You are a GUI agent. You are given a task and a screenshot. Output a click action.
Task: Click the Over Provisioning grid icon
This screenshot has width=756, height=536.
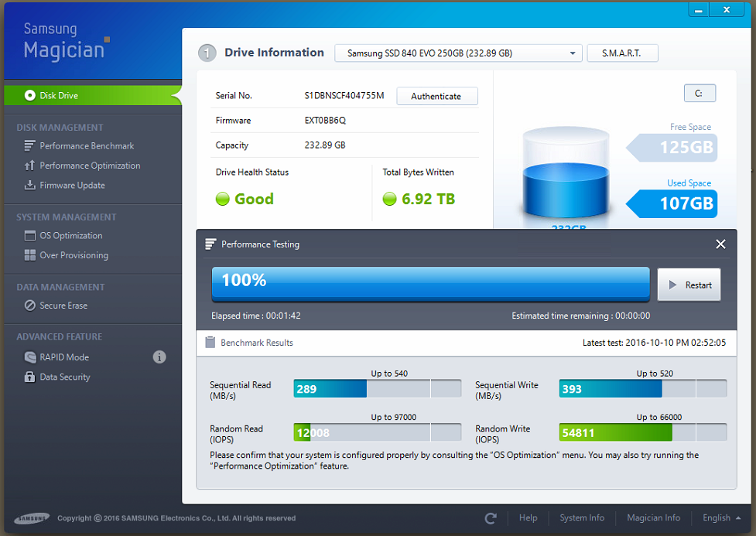pyautogui.click(x=30, y=255)
